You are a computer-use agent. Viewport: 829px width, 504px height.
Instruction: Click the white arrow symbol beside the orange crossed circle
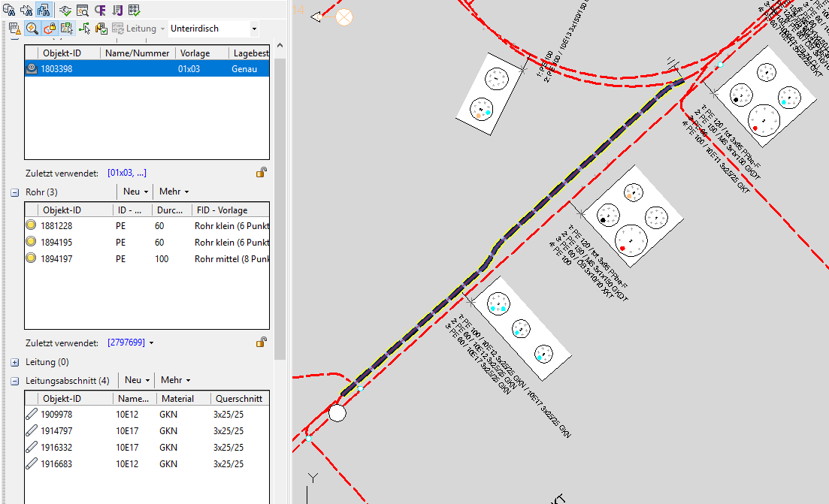click(x=316, y=17)
